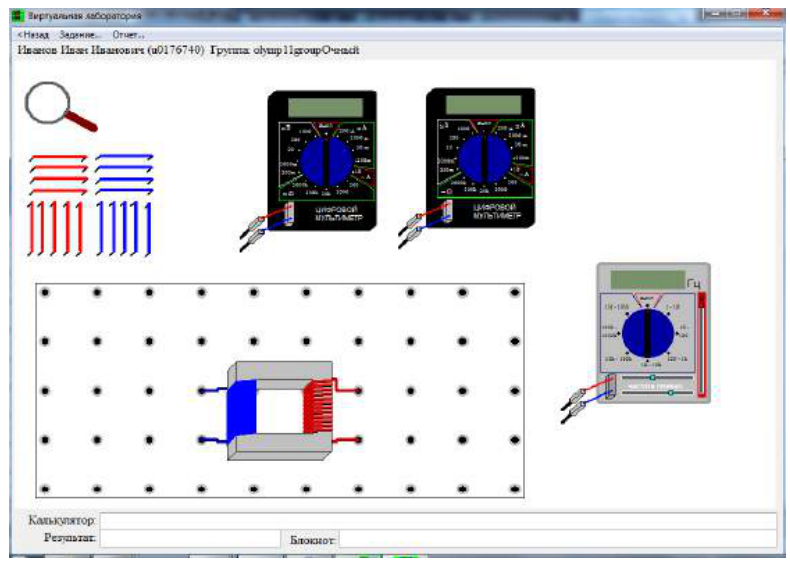Click the left multimeter's blue rotary dial
This screenshot has width=790, height=562.
[x=326, y=161]
